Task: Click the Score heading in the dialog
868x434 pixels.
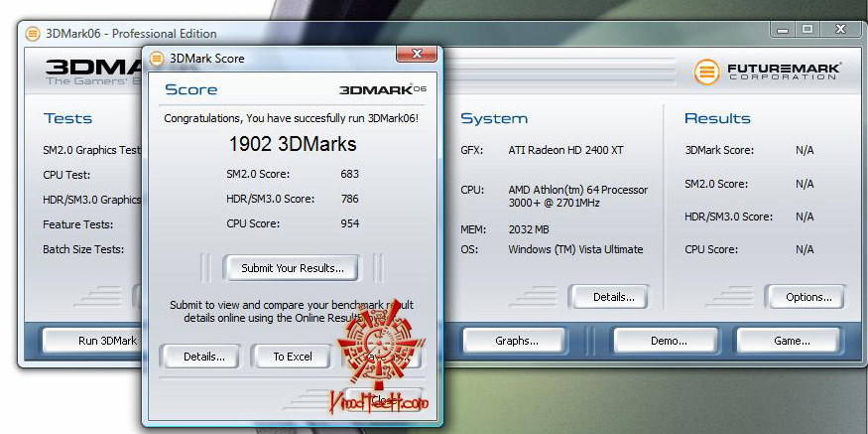Action: point(191,89)
